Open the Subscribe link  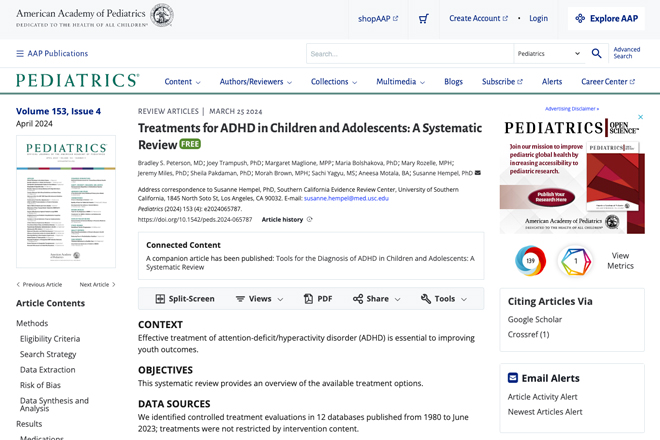click(502, 82)
